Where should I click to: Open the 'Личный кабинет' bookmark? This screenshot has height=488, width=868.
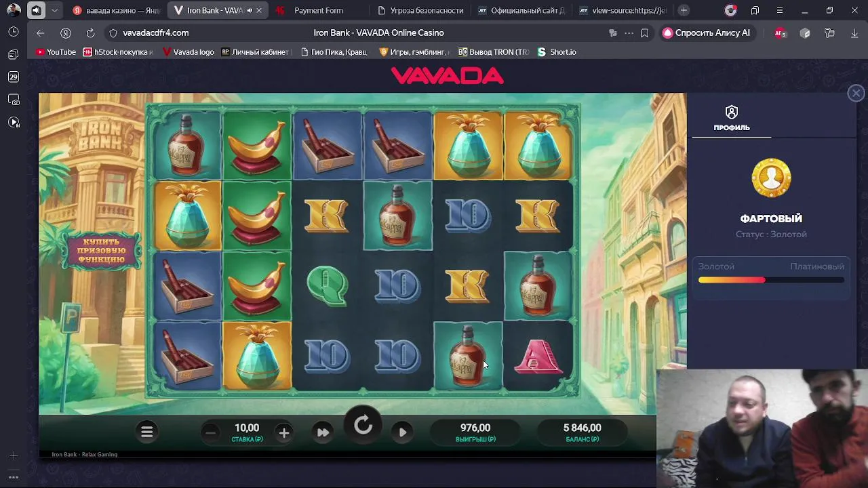tap(256, 52)
